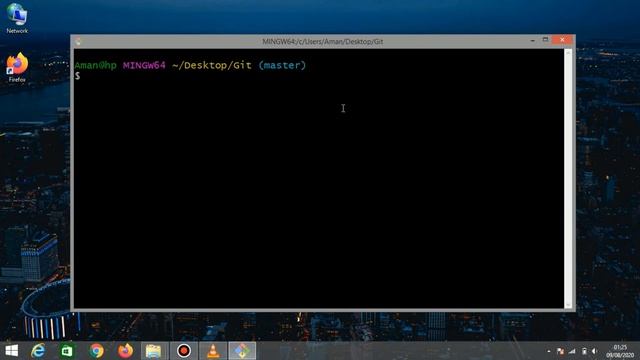Open the network signal tray icon
640x360 pixels.
(x=572, y=351)
